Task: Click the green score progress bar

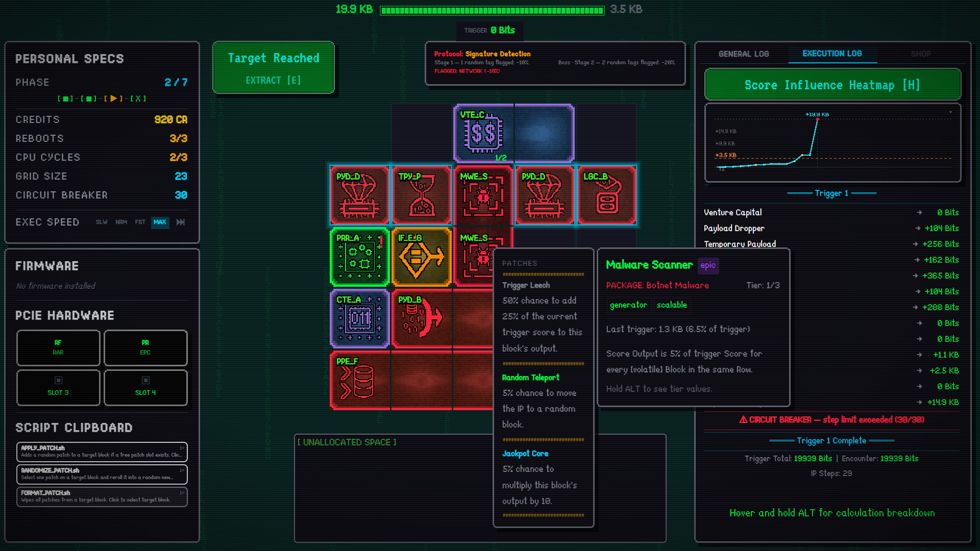Action: click(x=492, y=10)
